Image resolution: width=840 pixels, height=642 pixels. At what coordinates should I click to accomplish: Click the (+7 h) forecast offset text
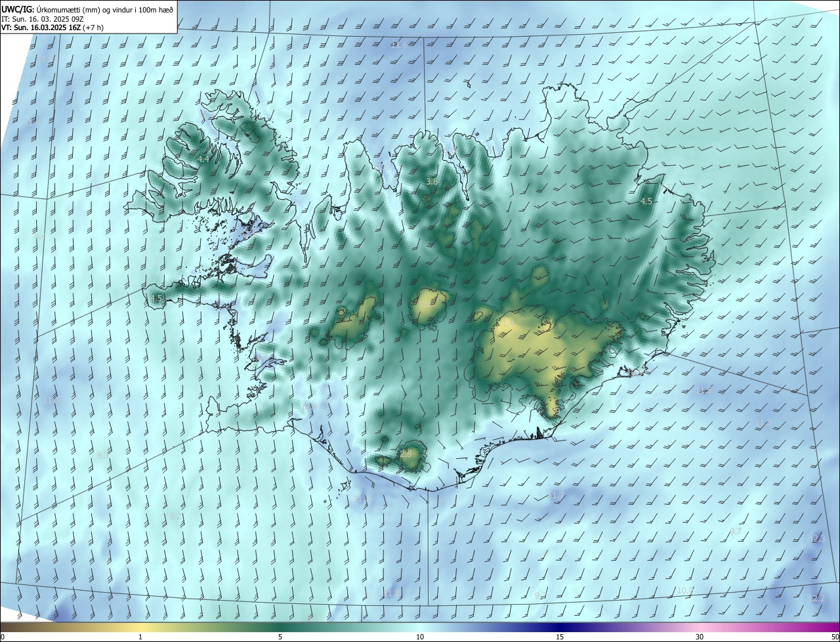(x=93, y=28)
